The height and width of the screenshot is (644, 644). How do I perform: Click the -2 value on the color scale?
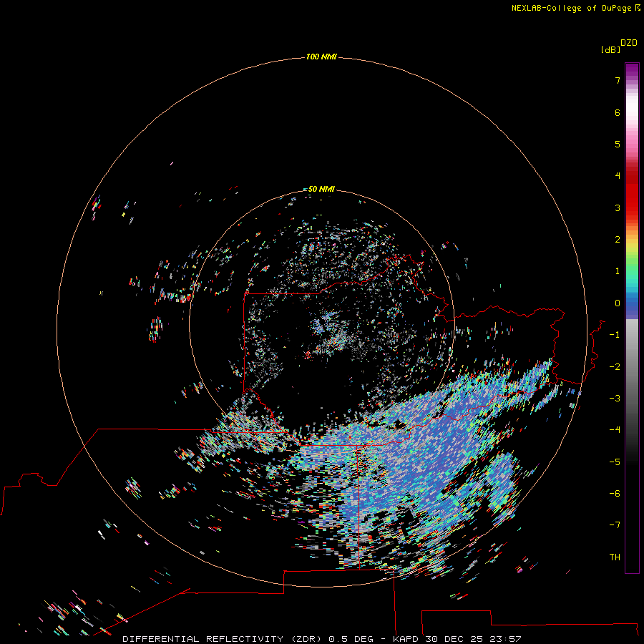coord(615,367)
